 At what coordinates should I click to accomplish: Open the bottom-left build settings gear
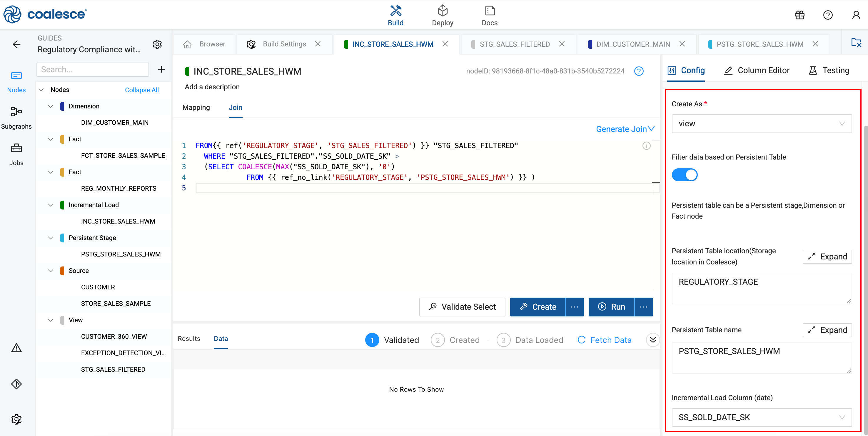pyautogui.click(x=16, y=419)
